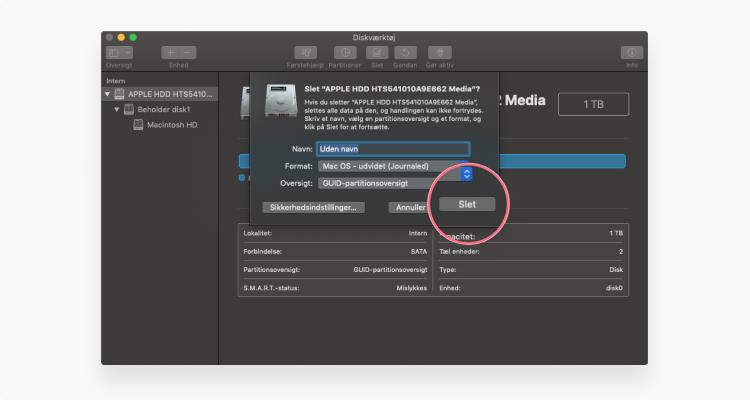
Task: Click the remove volume minus icon
Action: pyautogui.click(x=188, y=53)
